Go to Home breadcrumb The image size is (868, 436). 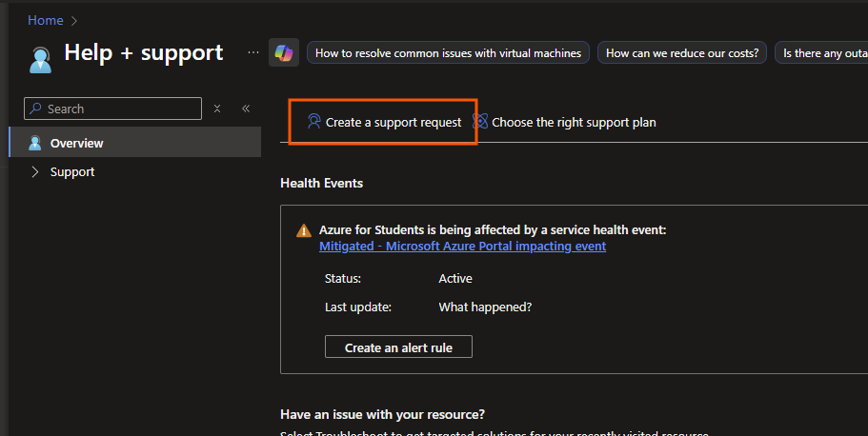pyautogui.click(x=46, y=21)
